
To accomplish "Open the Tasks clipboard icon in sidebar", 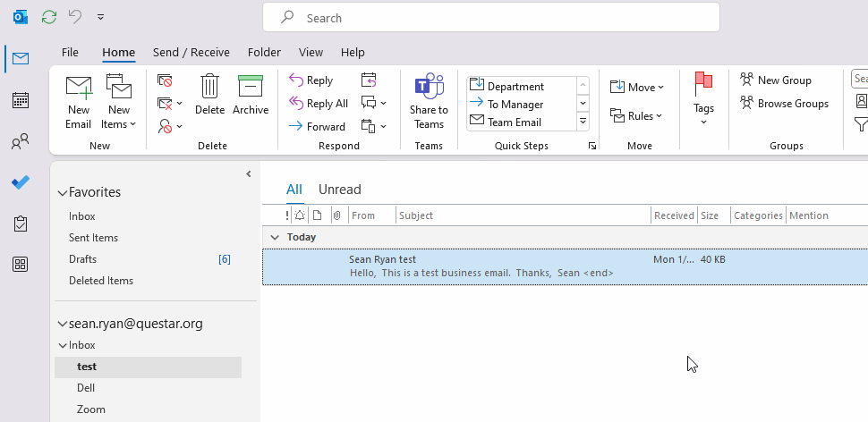I will tap(21, 224).
